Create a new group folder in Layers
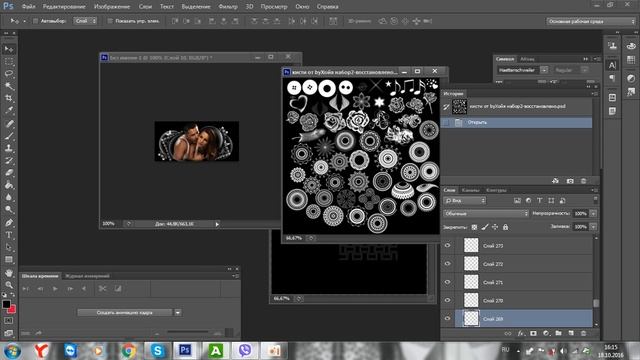The image size is (640, 360). [558, 333]
